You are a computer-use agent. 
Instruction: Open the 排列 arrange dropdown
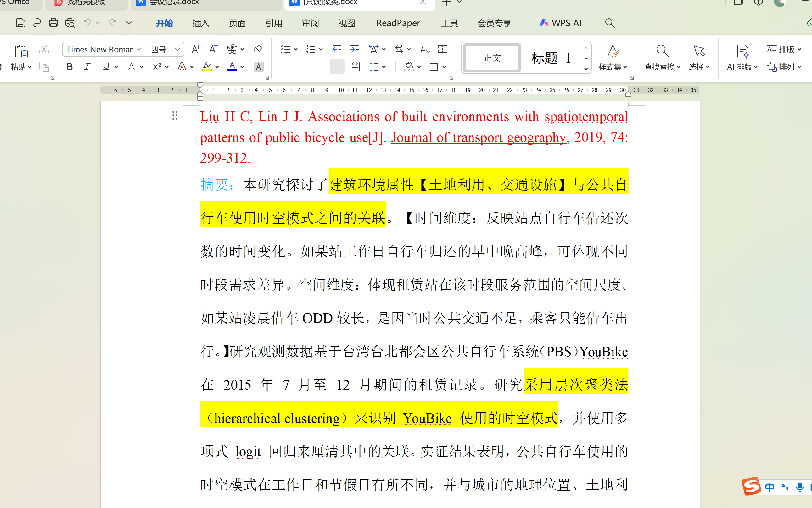point(784,67)
